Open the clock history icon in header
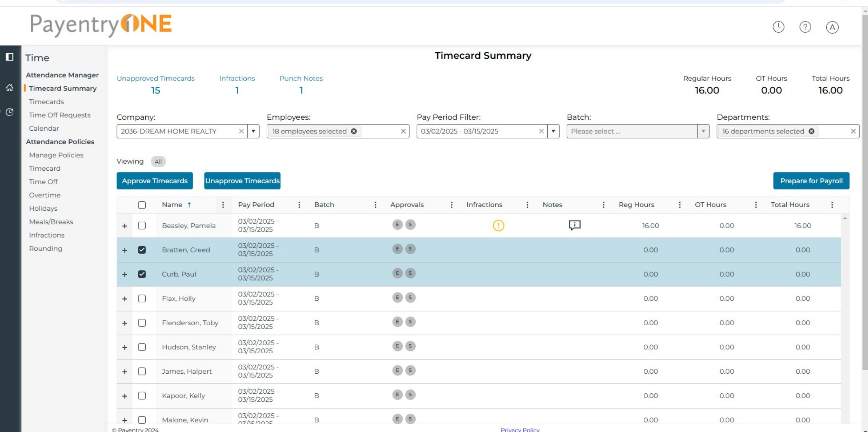This screenshot has width=868, height=432. pyautogui.click(x=778, y=27)
